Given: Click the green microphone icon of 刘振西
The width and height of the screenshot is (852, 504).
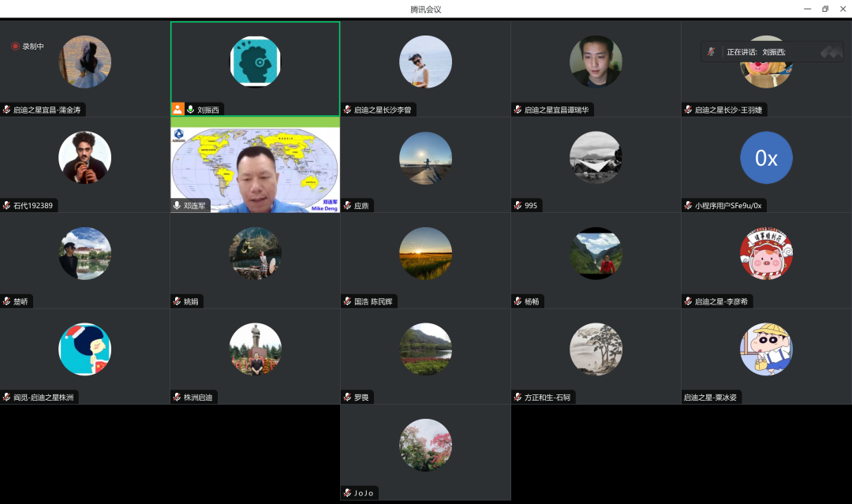Looking at the screenshot, I should tap(190, 110).
